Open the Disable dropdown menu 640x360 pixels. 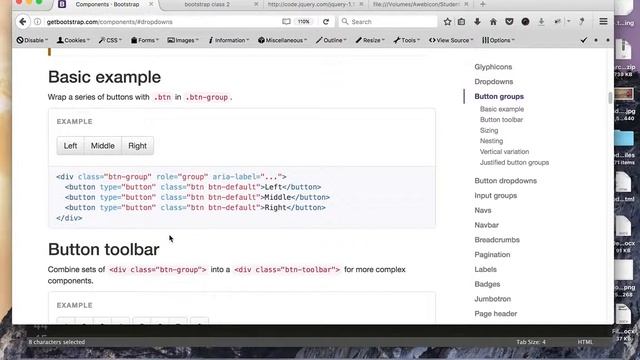pos(32,40)
